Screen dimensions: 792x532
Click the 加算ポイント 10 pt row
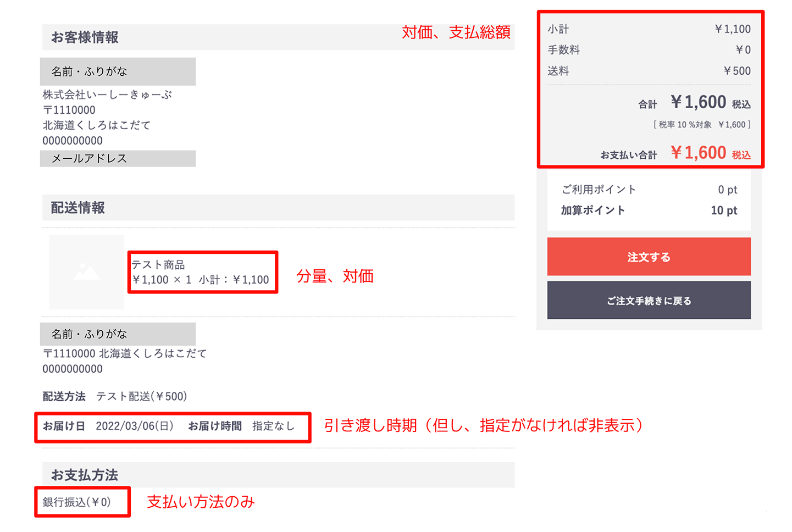coord(649,210)
